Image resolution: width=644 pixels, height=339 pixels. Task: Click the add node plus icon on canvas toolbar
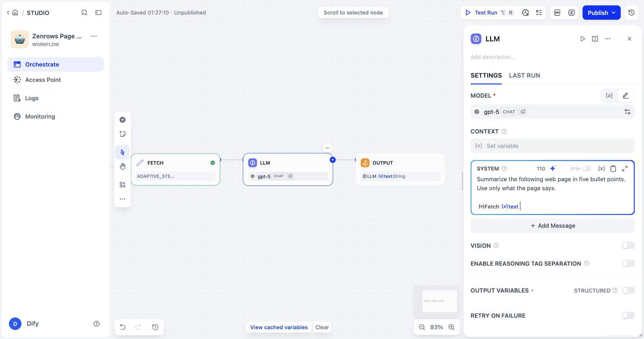[x=123, y=120]
